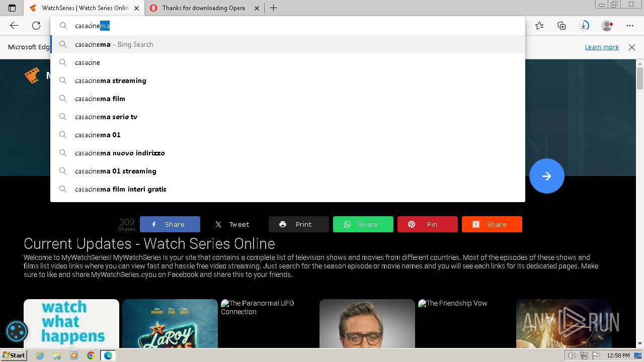This screenshot has width=644, height=362.
Task: Click the volume speaker tray icon
Action: coord(572,355)
